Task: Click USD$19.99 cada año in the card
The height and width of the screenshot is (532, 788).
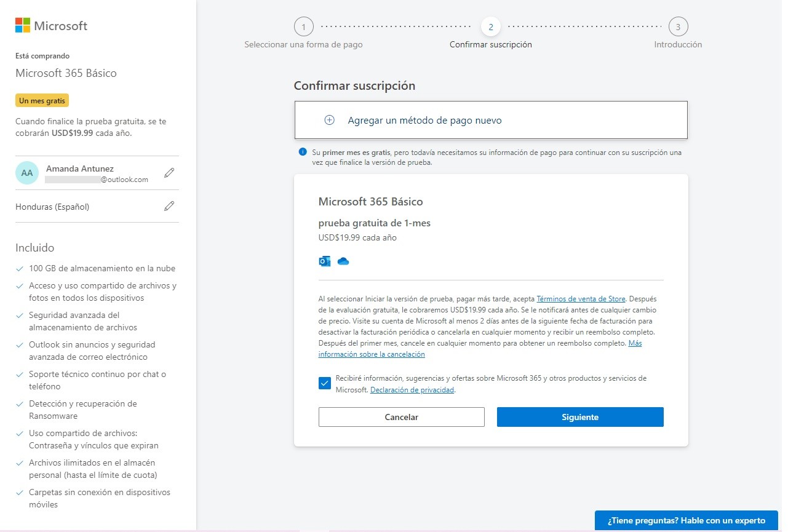Action: pyautogui.click(x=357, y=237)
